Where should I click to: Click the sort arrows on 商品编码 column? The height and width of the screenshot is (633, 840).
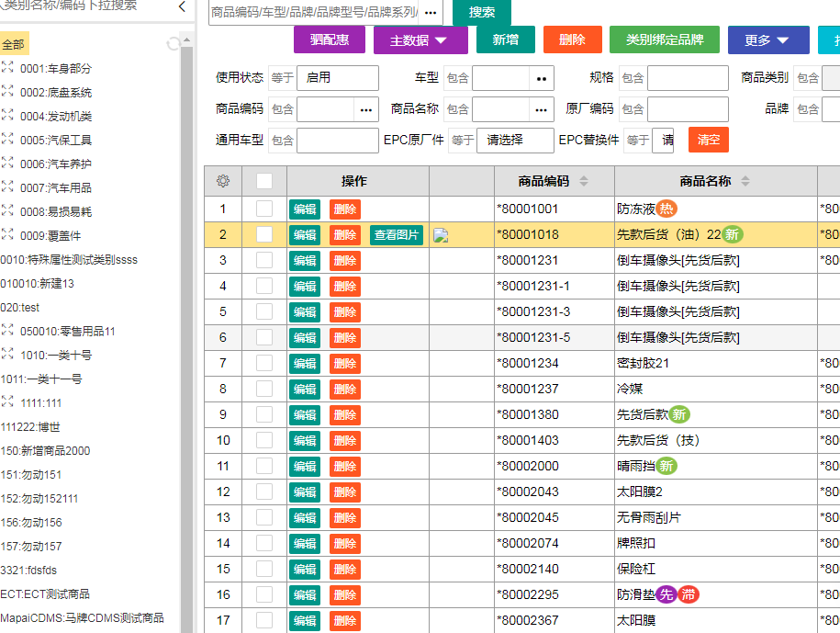point(584,181)
